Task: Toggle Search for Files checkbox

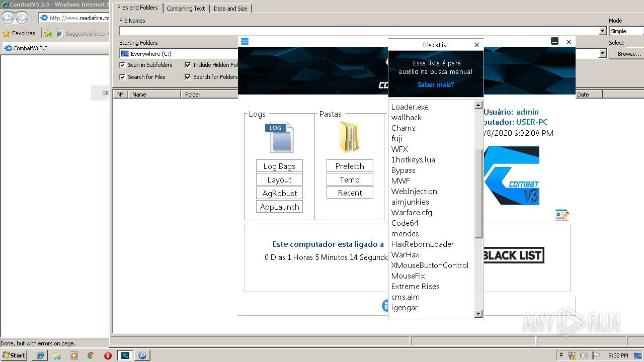Action: coord(122,77)
